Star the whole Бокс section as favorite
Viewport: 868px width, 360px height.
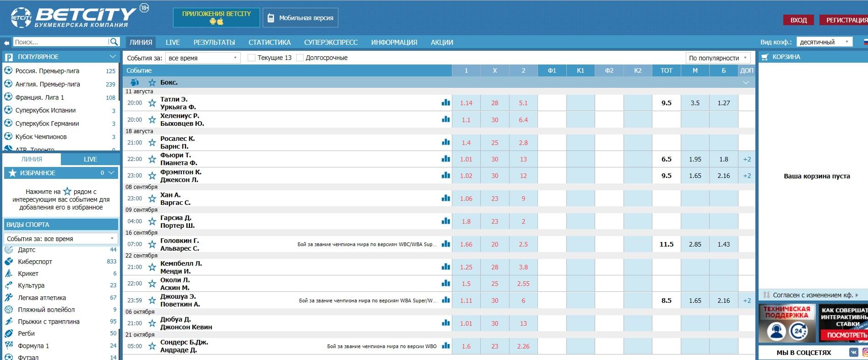coord(152,82)
